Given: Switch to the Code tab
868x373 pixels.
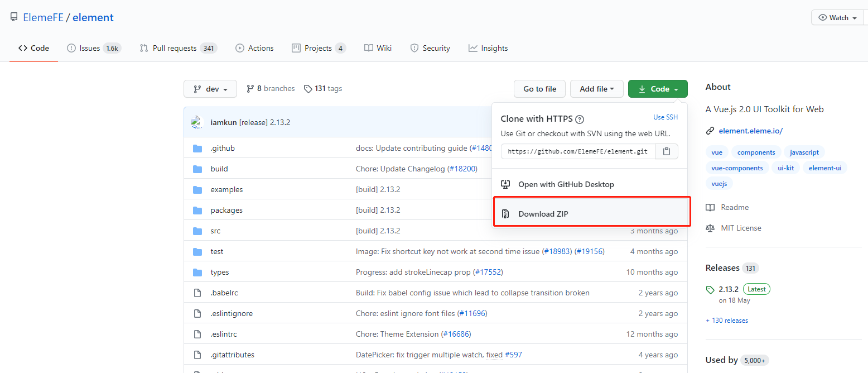Looking at the screenshot, I should (33, 48).
